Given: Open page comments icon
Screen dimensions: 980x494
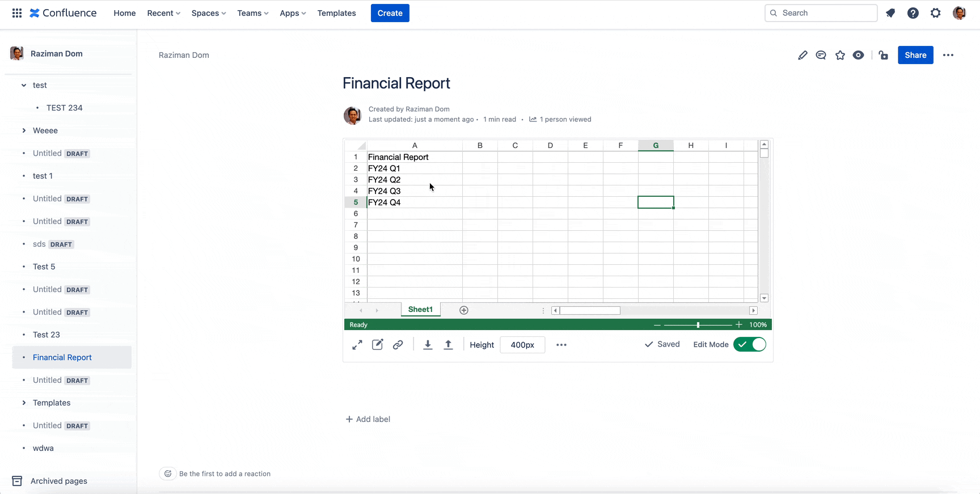Looking at the screenshot, I should pos(821,55).
